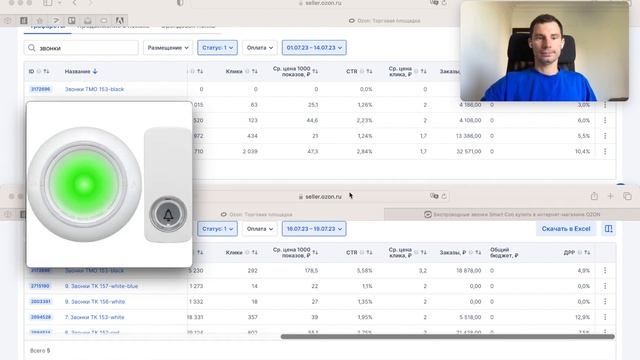The height and width of the screenshot is (360, 640).
Task: Open campaign '9. Звонки ТК 157-white-blue'
Action: [101, 286]
